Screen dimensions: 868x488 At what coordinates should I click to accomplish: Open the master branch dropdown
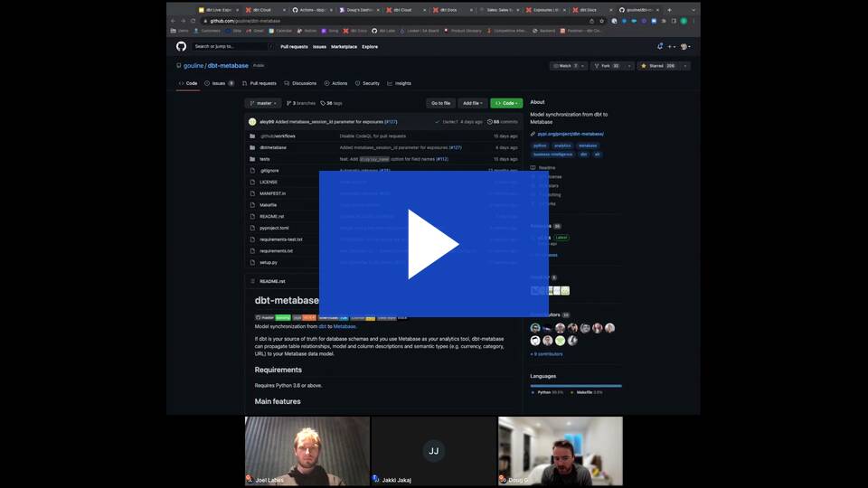pyautogui.click(x=263, y=103)
